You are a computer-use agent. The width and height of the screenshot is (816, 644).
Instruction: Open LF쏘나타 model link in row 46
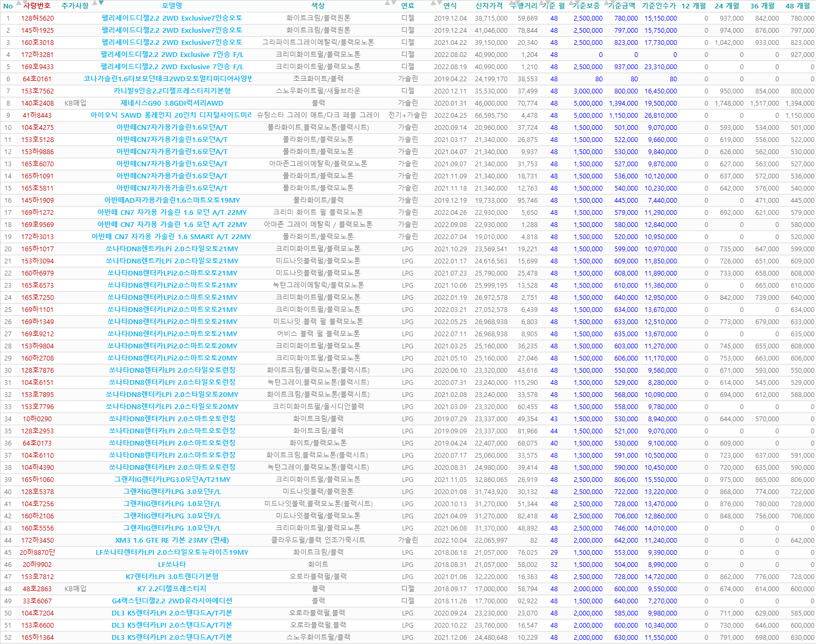click(x=172, y=564)
